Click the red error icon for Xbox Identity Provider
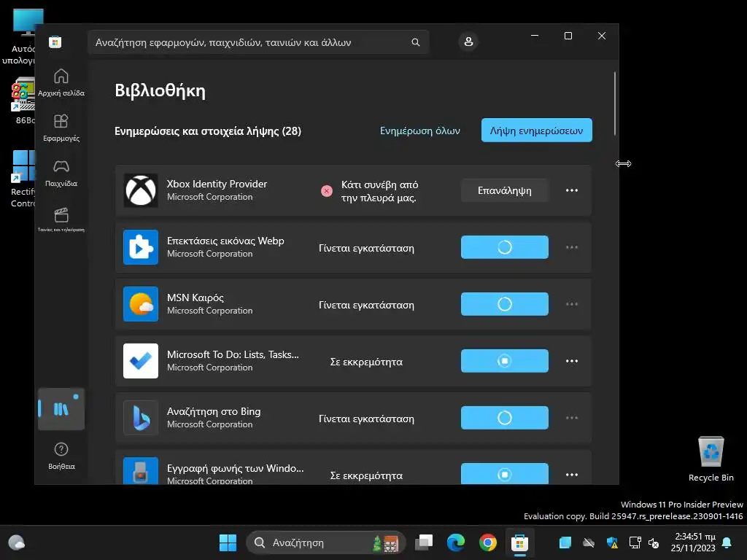This screenshot has height=560, width=747. [327, 191]
